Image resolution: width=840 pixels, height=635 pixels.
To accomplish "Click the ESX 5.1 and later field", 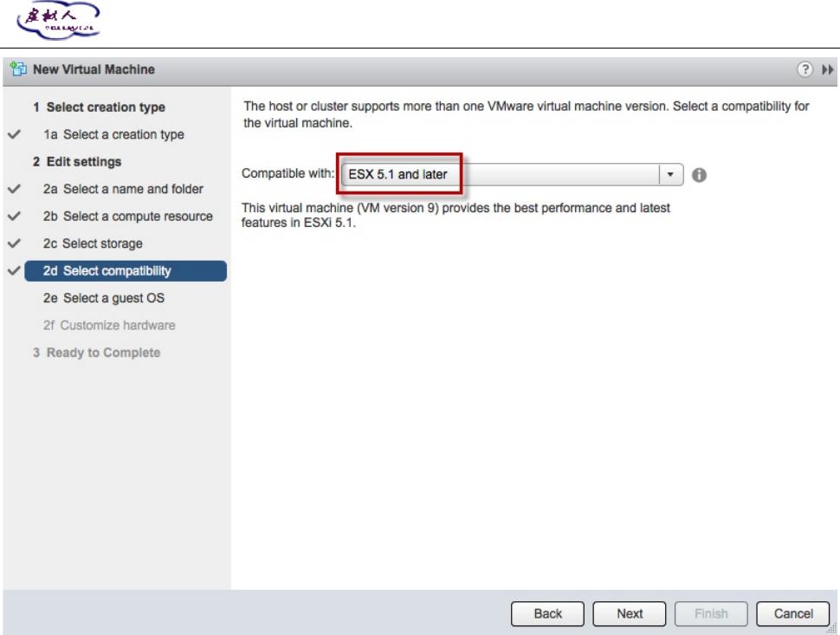I will [x=512, y=175].
